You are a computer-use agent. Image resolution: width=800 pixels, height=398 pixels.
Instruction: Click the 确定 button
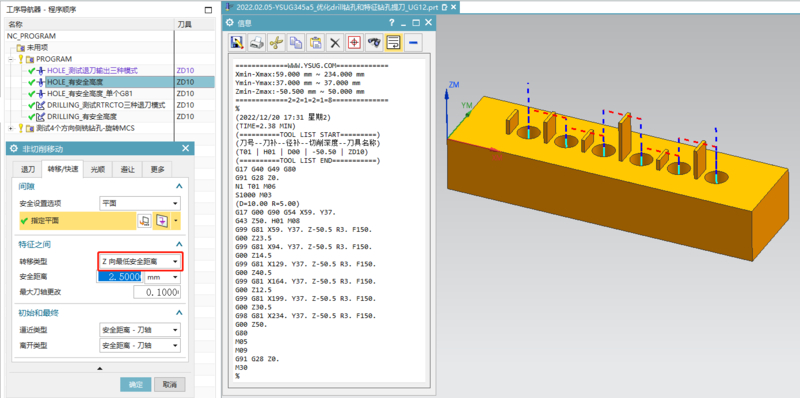[135, 384]
